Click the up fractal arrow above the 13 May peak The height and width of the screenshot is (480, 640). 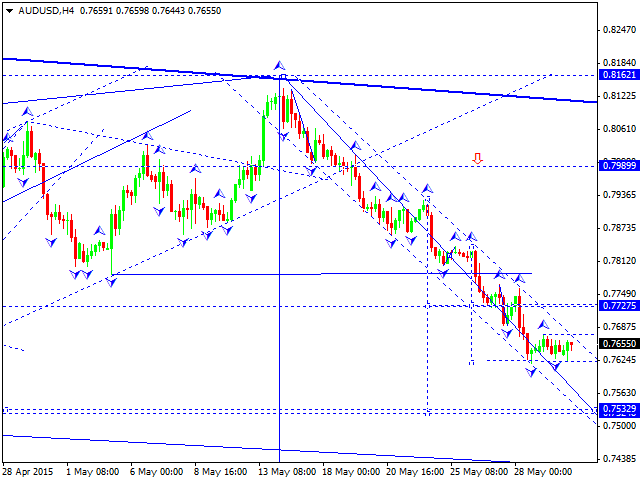tap(279, 65)
